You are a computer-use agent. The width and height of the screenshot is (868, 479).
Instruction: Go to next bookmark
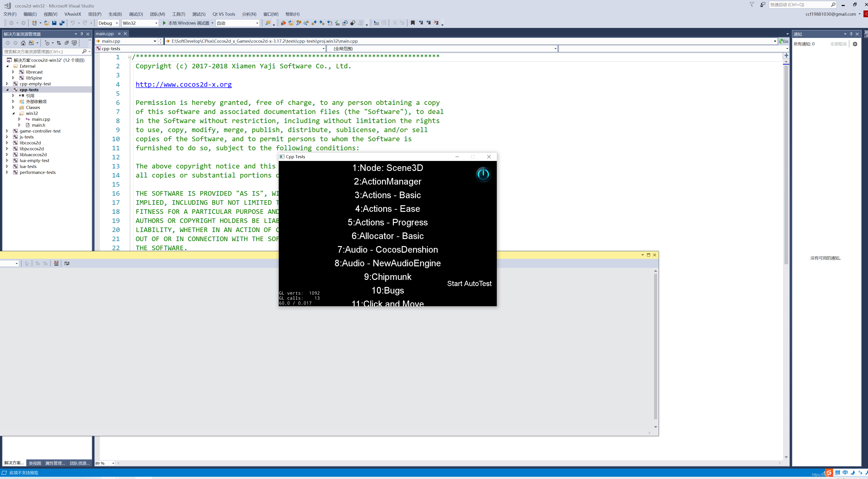pos(429,23)
